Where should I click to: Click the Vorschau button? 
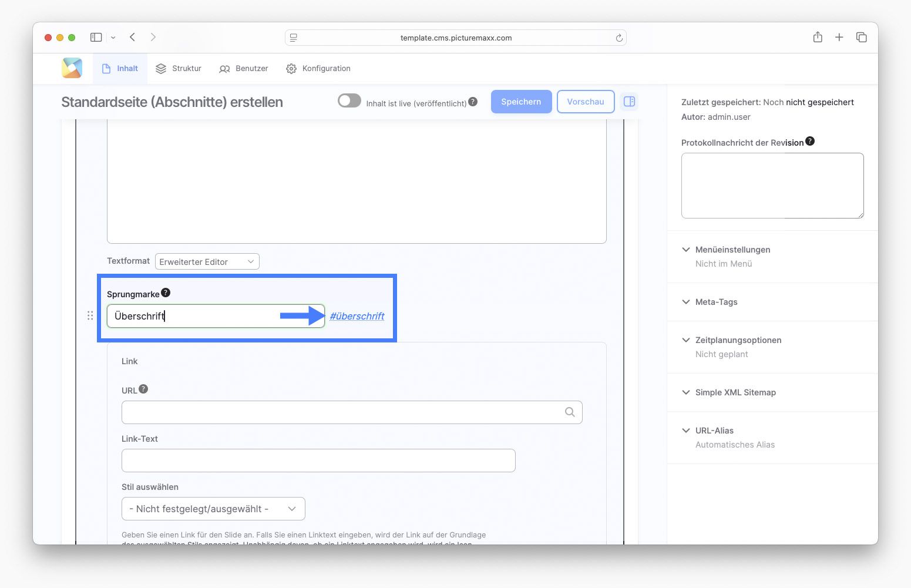tap(585, 102)
